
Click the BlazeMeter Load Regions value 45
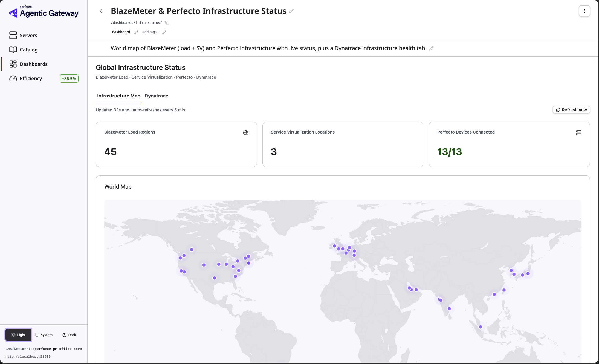coord(111,152)
